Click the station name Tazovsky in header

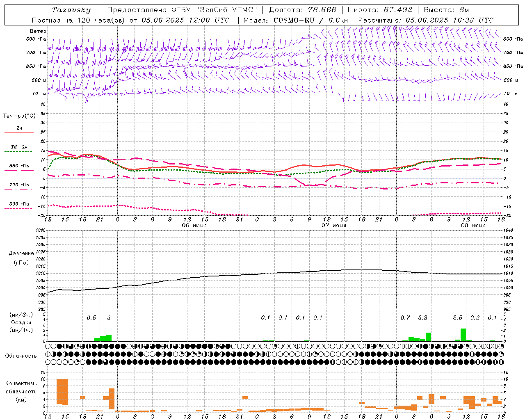pos(71,10)
